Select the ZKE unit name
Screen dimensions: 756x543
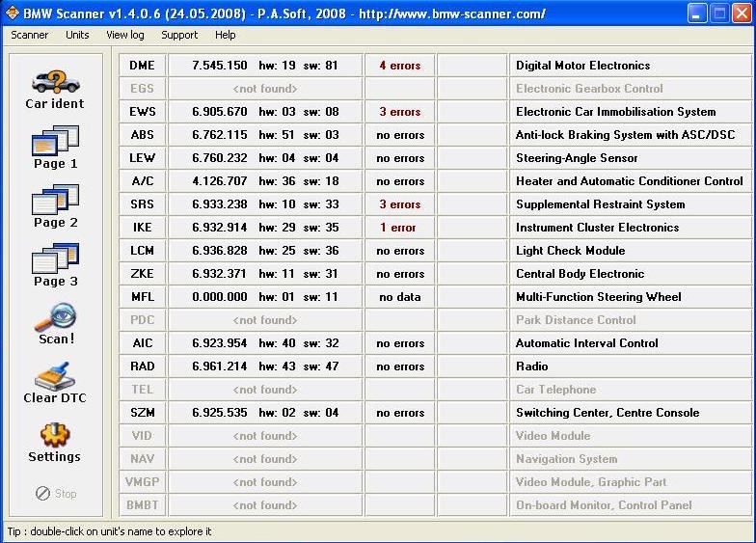143,274
